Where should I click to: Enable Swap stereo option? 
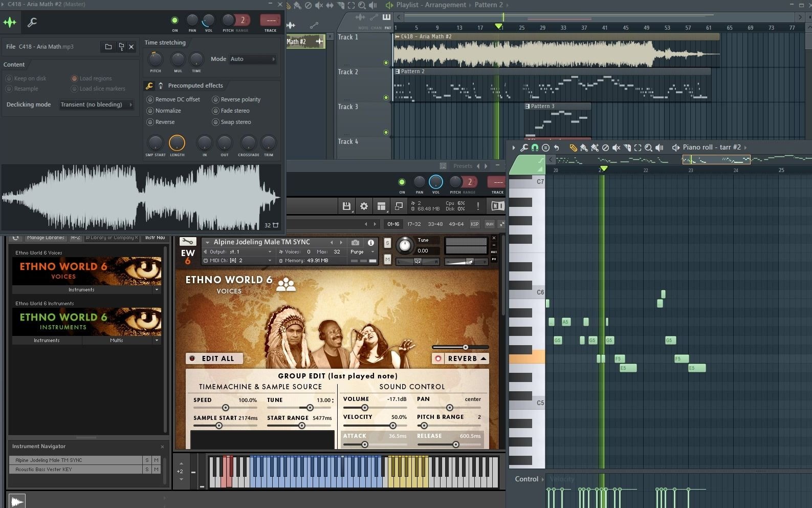[x=231, y=122]
